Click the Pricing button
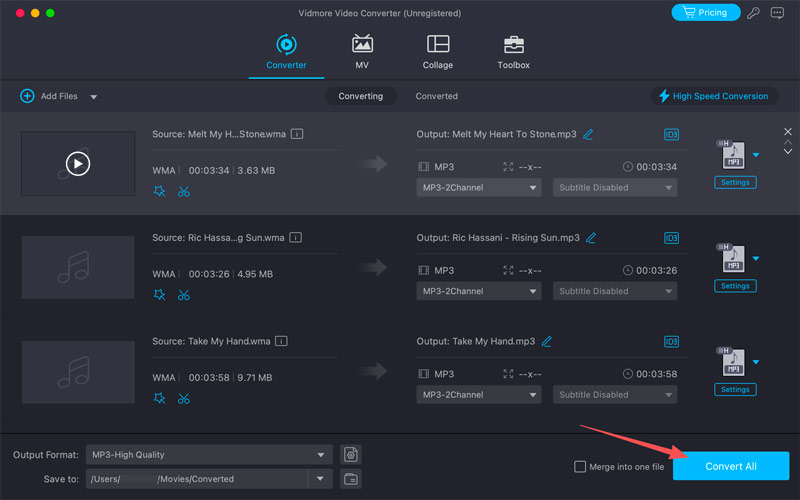This screenshot has width=800, height=500. tap(706, 13)
